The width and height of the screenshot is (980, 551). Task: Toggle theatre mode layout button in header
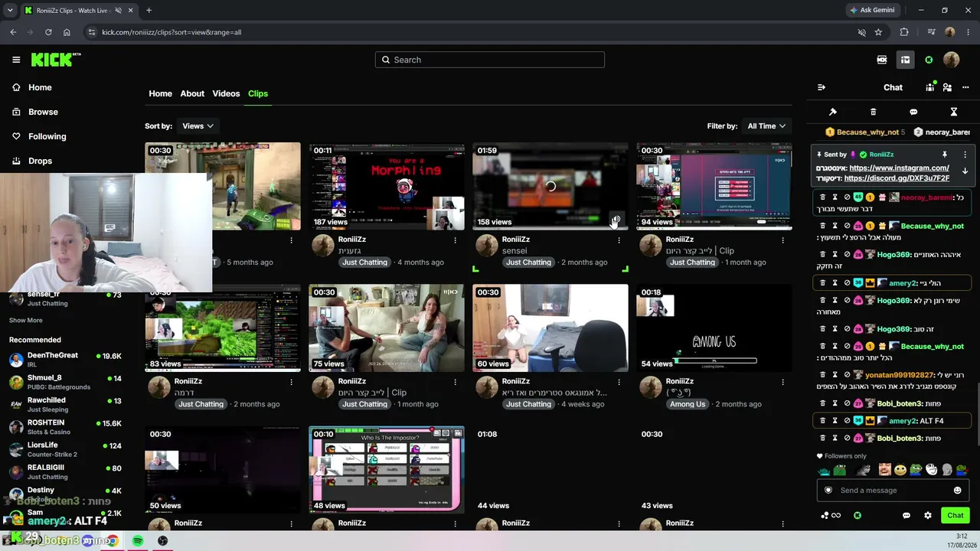click(x=905, y=60)
